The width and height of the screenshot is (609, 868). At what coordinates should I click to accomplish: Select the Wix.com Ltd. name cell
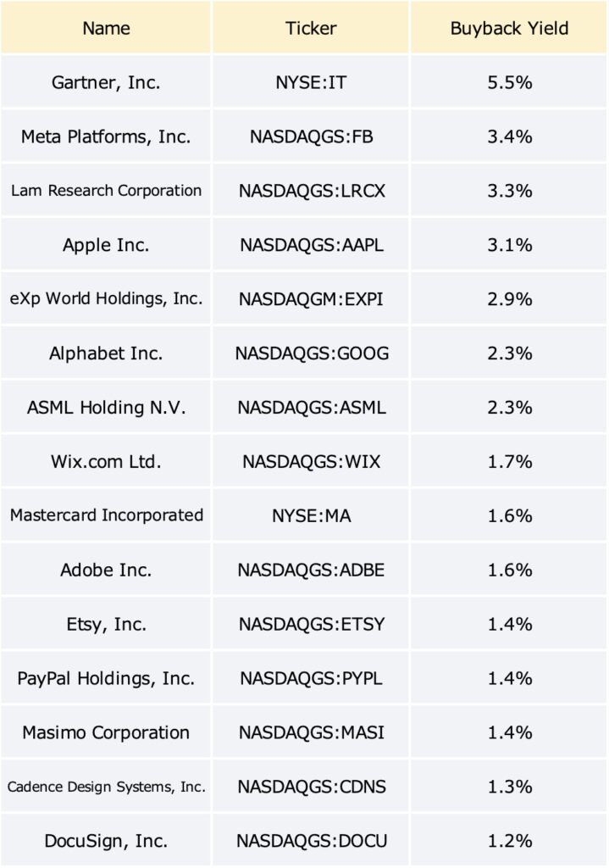coord(106,462)
